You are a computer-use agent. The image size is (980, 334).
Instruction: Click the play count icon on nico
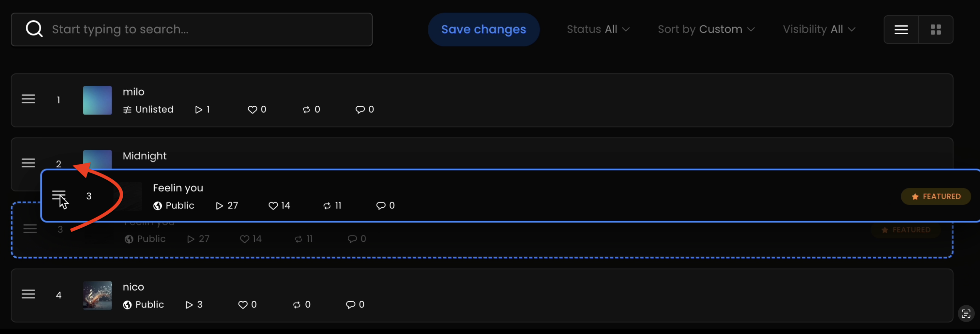[189, 305]
